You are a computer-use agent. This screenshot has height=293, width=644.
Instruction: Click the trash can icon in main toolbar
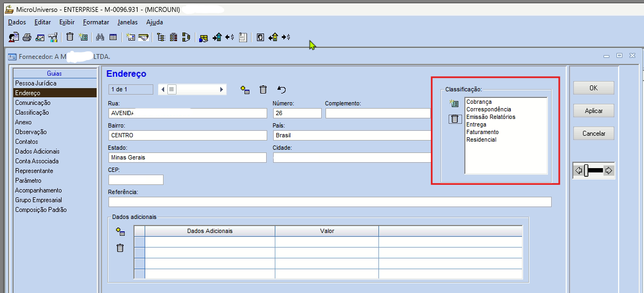70,37
